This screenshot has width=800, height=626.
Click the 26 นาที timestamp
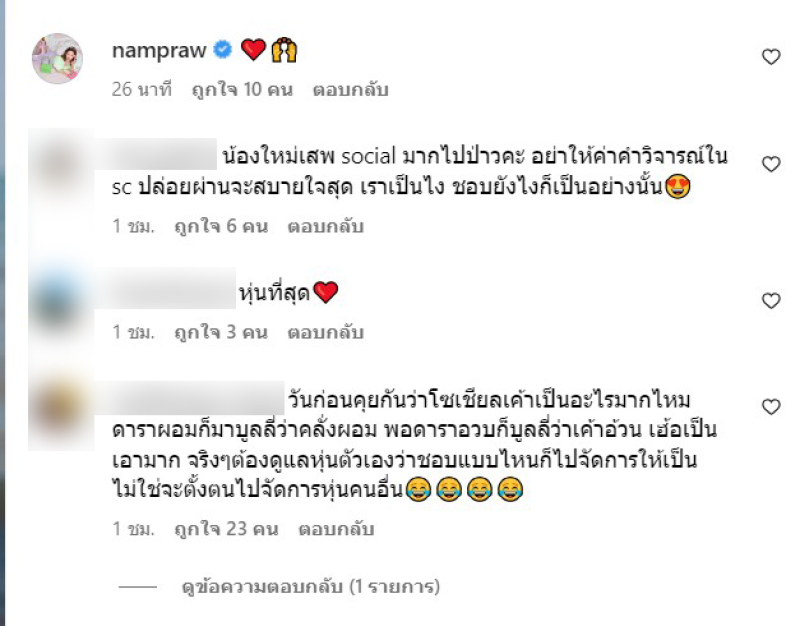pos(142,90)
